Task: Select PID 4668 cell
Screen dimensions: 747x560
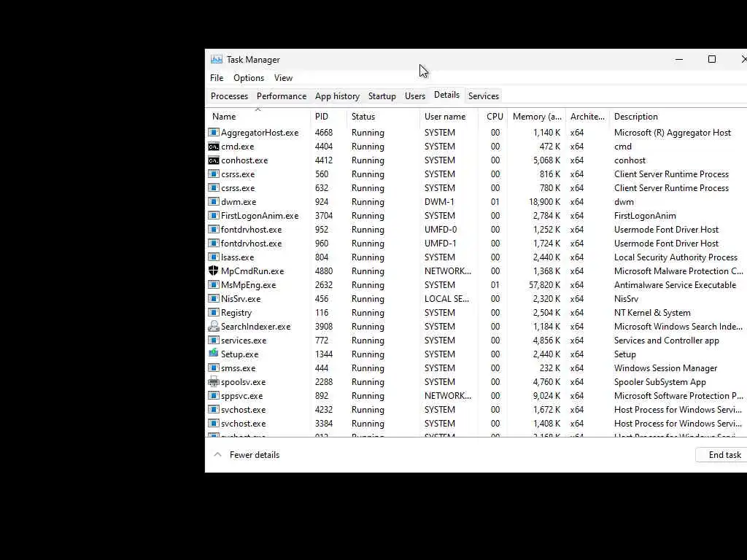Action: coord(323,133)
